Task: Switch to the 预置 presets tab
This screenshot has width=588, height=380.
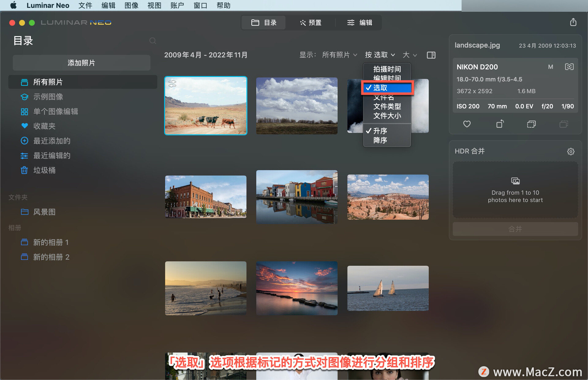Action: click(x=311, y=23)
